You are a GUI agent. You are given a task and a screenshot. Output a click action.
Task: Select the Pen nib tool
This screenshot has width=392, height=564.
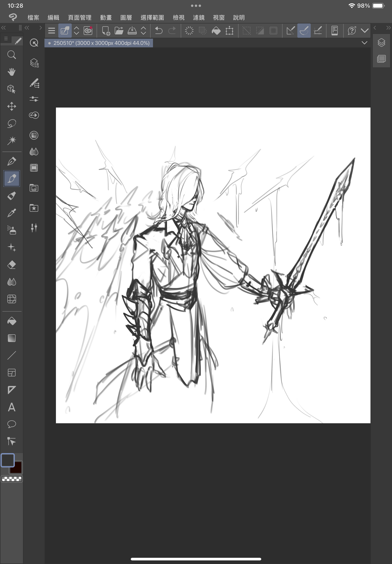11,161
